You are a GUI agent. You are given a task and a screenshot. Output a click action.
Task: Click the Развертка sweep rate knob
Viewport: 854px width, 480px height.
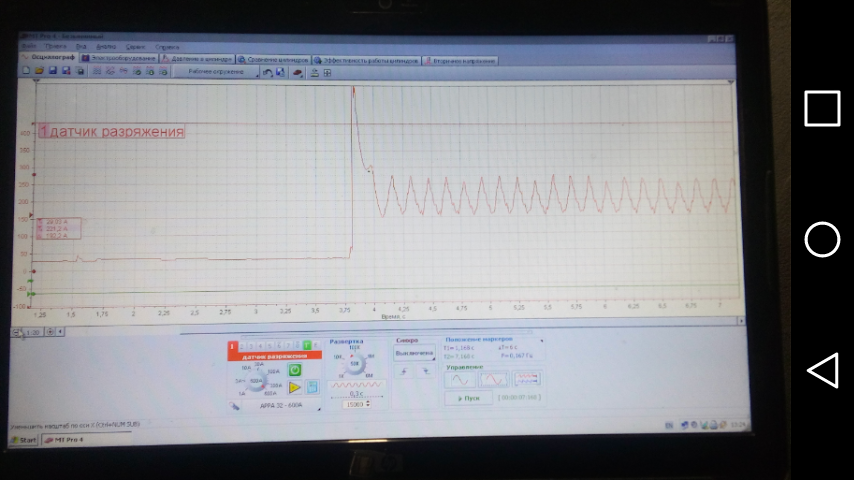[x=355, y=364]
